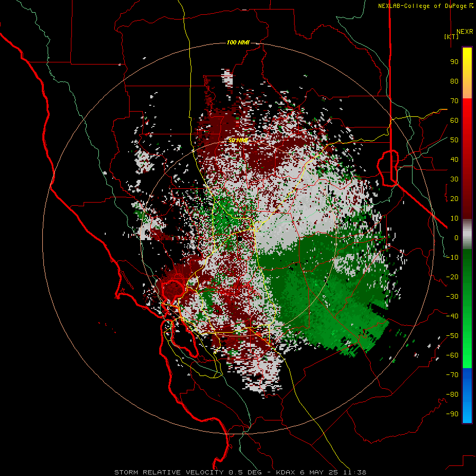The height and width of the screenshot is (476, 476).
Task: Click the -60 value on the velocity scale
Action: [x=452, y=355]
